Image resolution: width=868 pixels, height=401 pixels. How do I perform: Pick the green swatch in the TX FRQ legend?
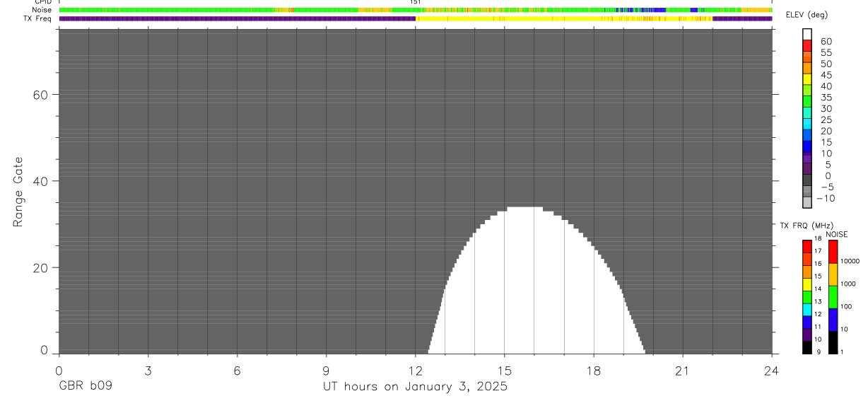tap(807, 298)
